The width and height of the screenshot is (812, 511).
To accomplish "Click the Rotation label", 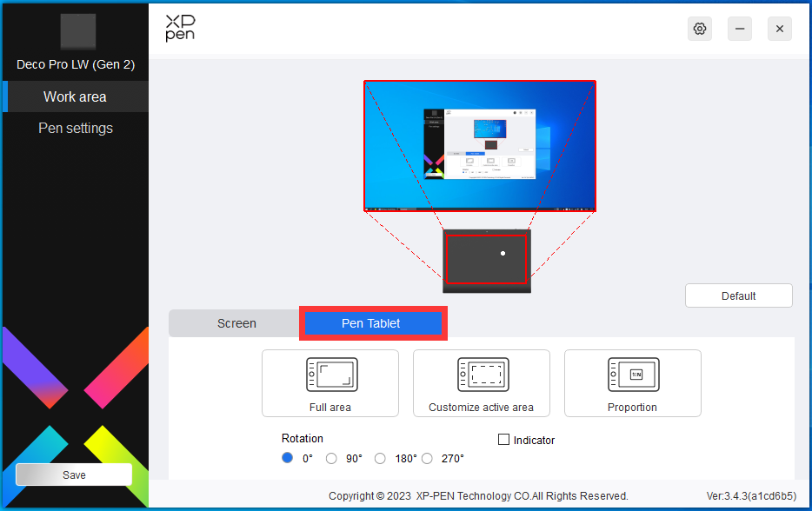I will point(303,439).
